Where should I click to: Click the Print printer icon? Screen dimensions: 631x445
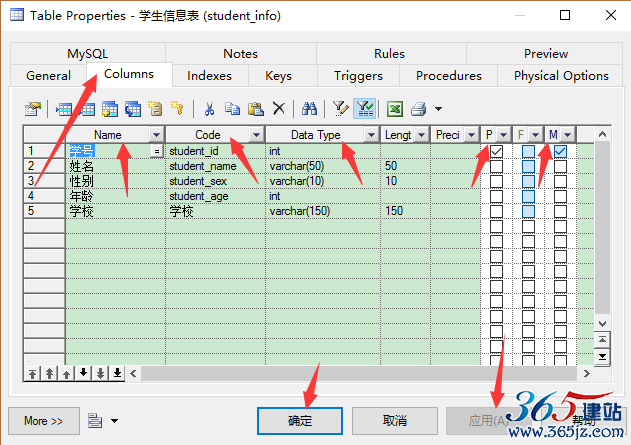[x=419, y=109]
